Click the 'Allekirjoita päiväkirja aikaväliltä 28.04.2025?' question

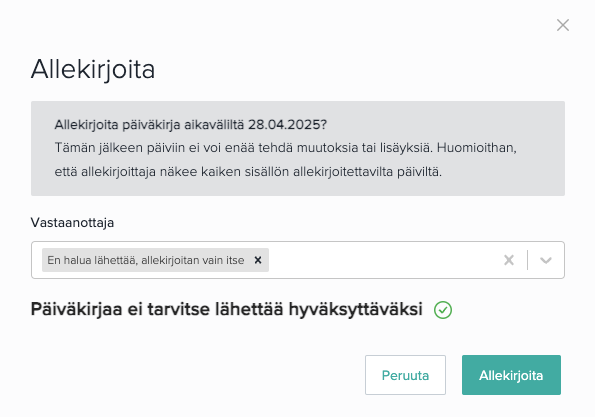(x=190, y=124)
